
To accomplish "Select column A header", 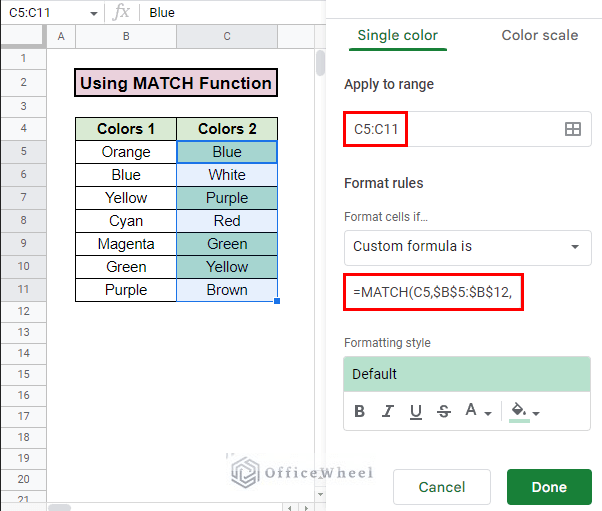I will (61, 36).
